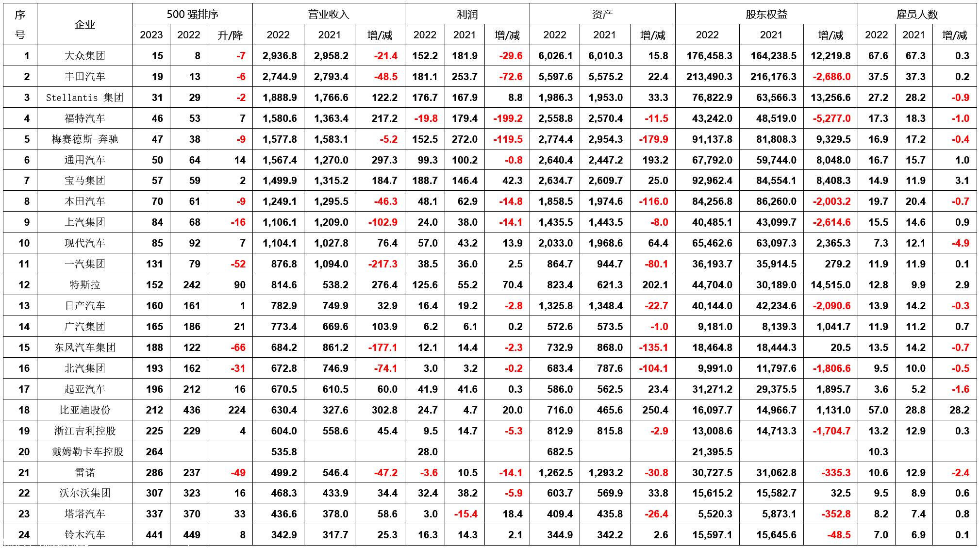Select the 利润 column group header

pos(466,14)
